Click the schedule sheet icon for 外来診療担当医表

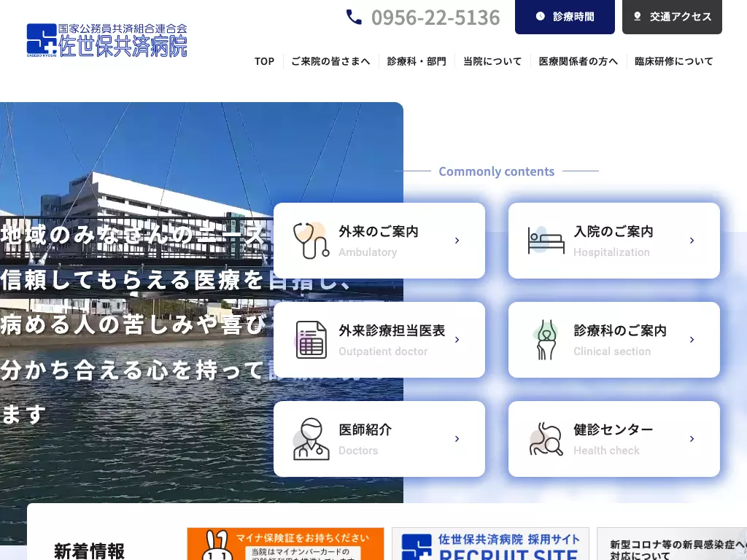click(x=311, y=340)
